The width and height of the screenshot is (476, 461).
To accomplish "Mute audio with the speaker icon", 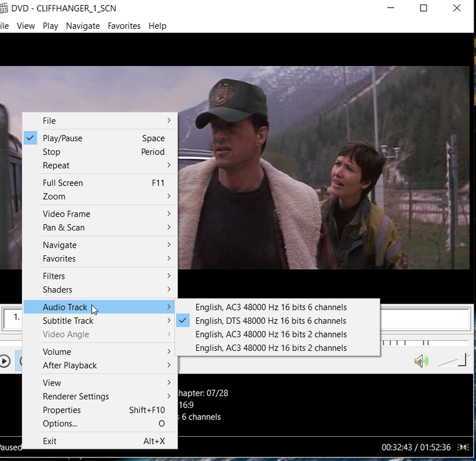I will point(421,361).
